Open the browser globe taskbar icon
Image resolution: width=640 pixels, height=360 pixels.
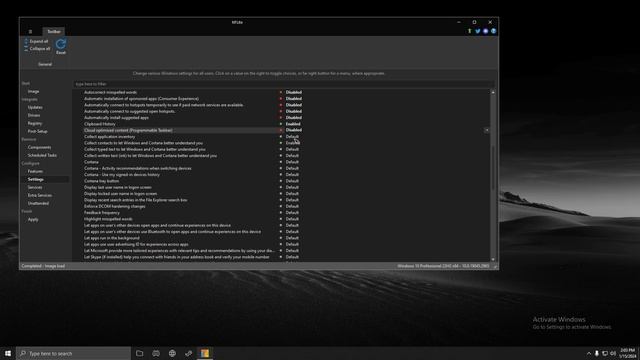click(x=172, y=353)
